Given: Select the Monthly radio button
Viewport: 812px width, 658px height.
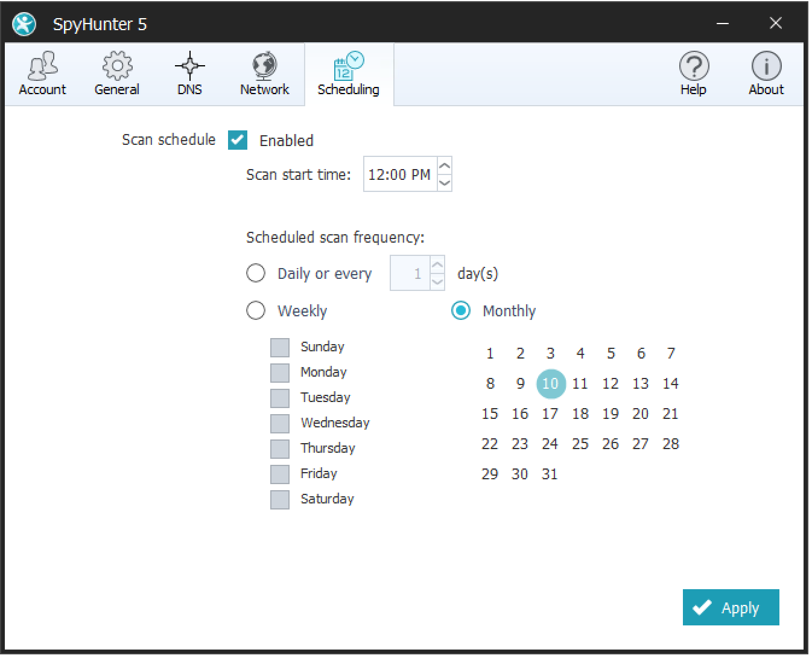Looking at the screenshot, I should tap(461, 310).
